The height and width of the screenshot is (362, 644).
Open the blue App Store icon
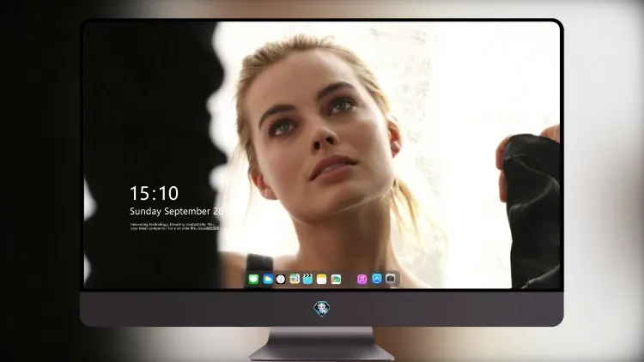pos(377,279)
